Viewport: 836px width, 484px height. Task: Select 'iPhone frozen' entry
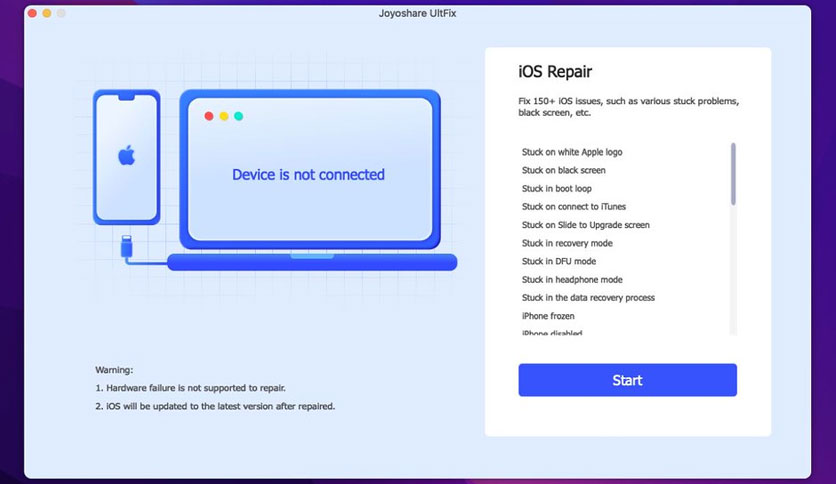coord(548,316)
